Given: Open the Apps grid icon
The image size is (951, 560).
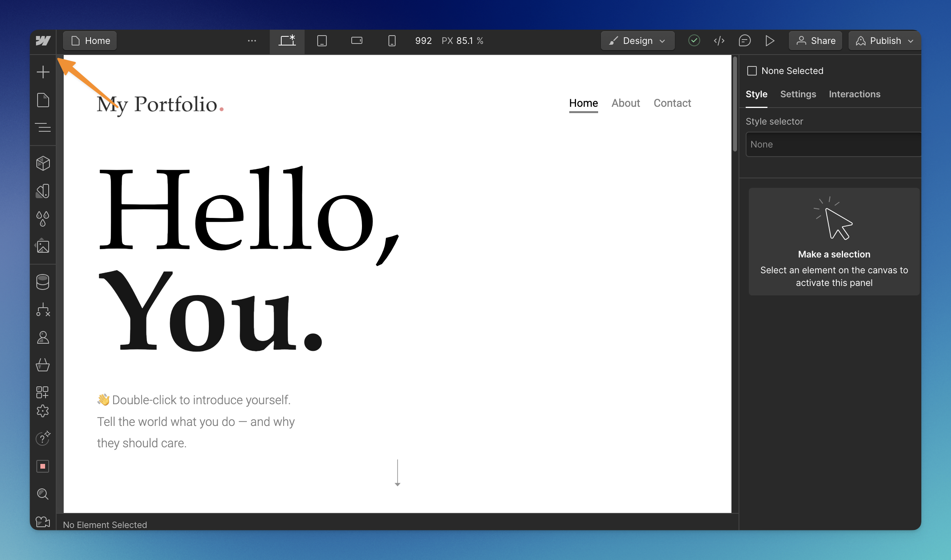Looking at the screenshot, I should pos(43,392).
